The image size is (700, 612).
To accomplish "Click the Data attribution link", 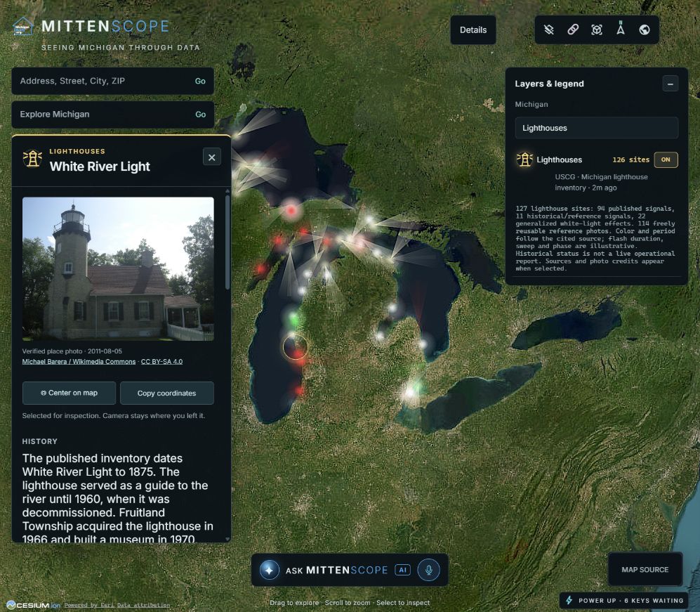I will (143, 605).
